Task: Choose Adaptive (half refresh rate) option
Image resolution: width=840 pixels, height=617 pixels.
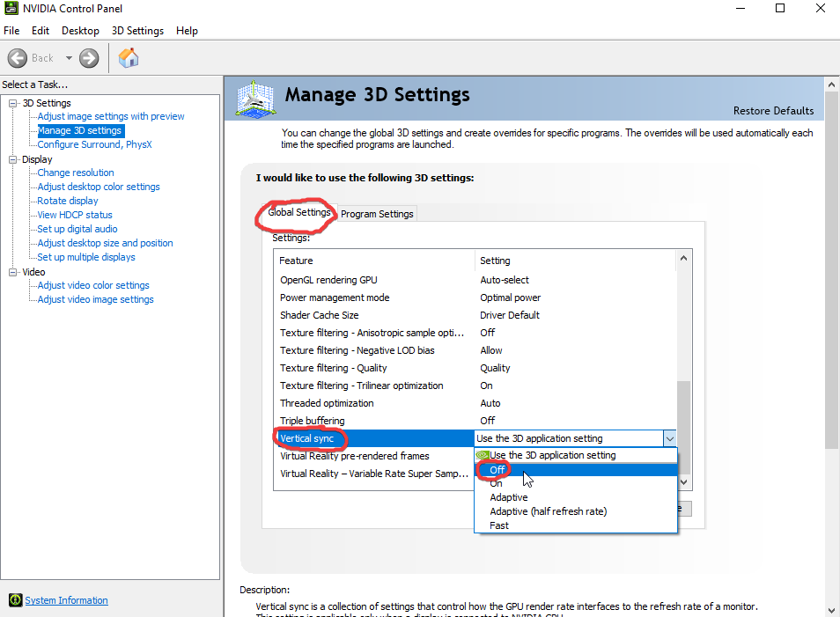Action: 576,511
